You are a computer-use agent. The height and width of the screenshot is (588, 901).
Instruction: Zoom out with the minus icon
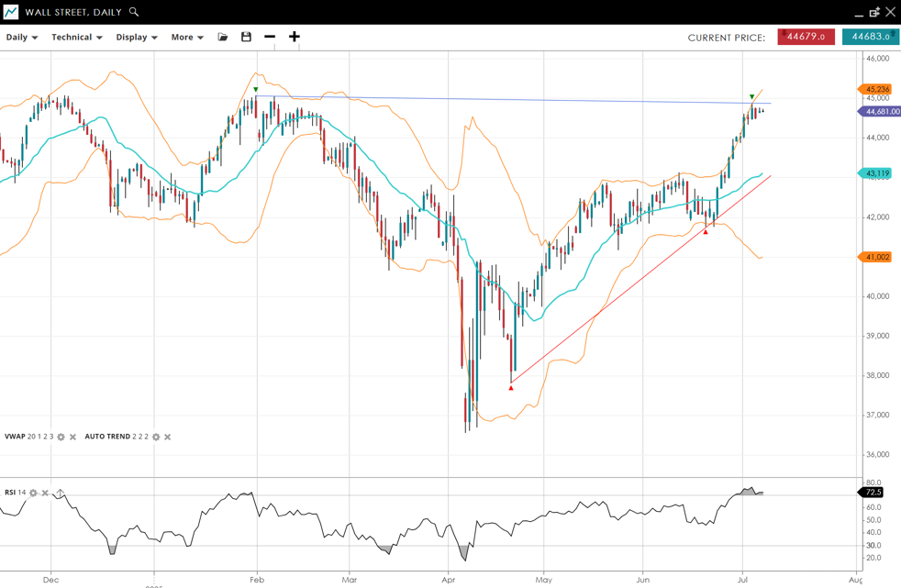(270, 37)
